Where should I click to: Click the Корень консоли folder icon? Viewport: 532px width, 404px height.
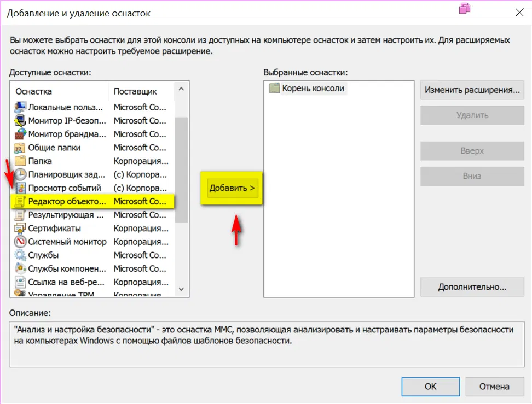[274, 88]
